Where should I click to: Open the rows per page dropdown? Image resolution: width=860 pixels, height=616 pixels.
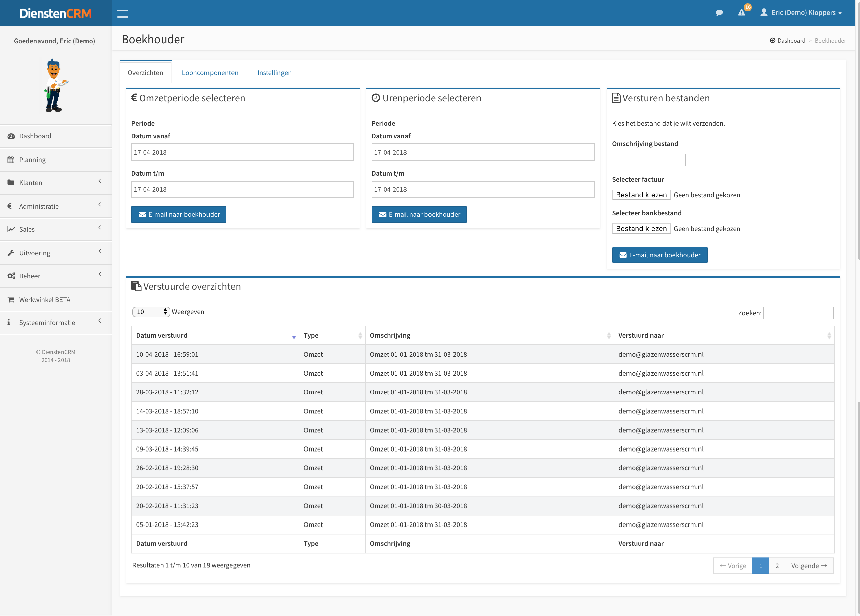[151, 312]
